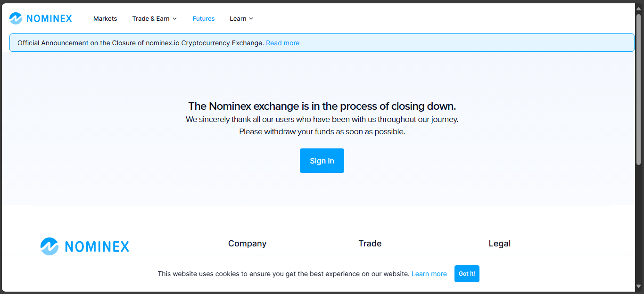Click the Nominex logo icon in header

16,18
